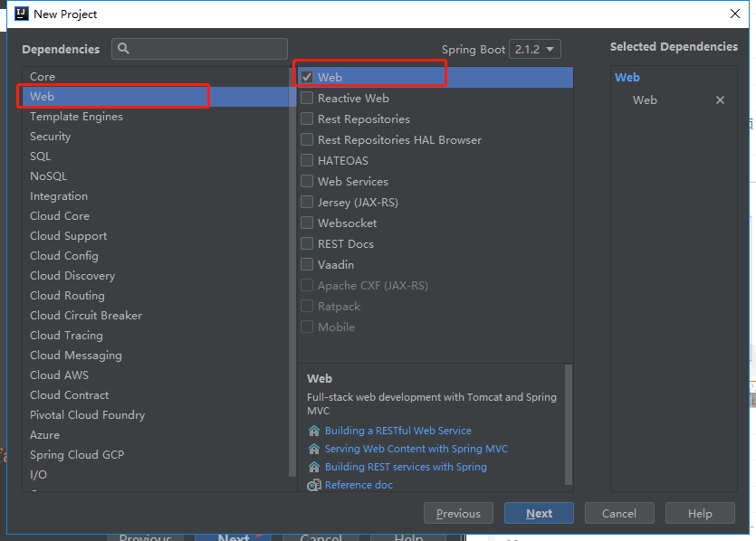The image size is (756, 541).
Task: Select the Security category
Action: coord(155,137)
